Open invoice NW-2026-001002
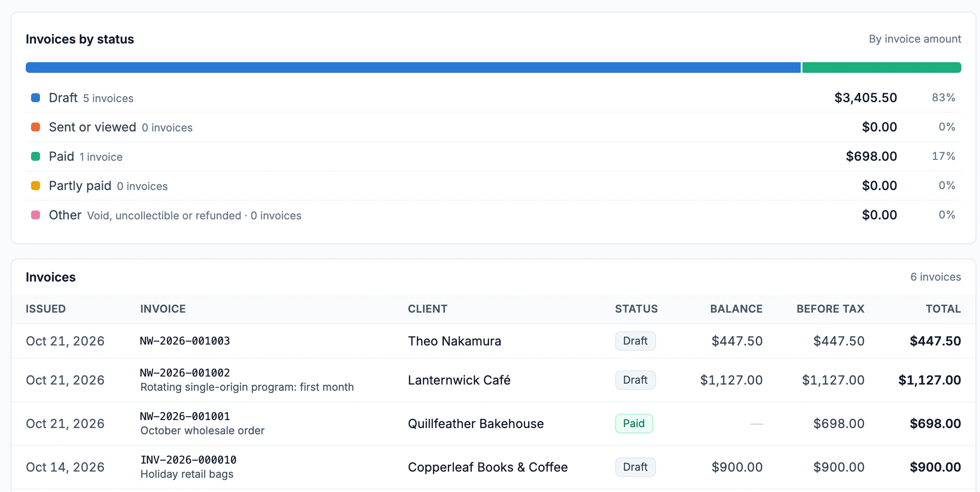This screenshot has height=492, width=980. point(185,373)
